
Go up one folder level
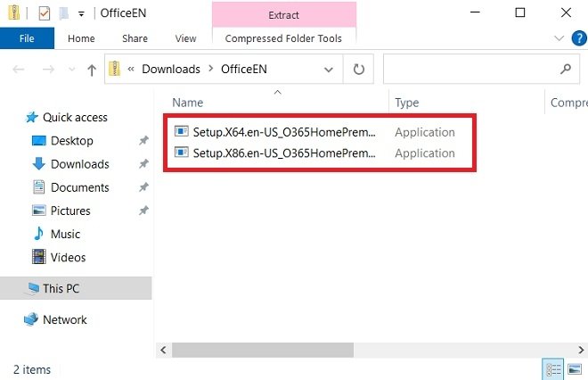tap(92, 70)
